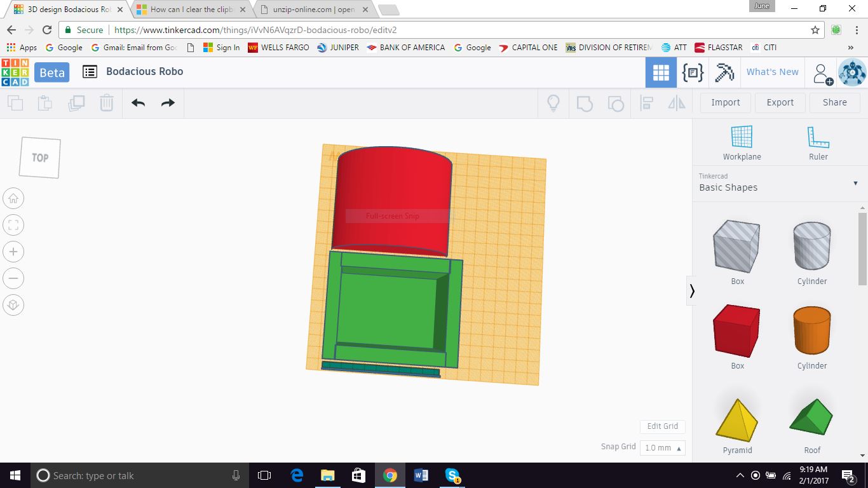Click the Fit all in view button
Viewport: 868px width, 488px height.
click(13, 225)
